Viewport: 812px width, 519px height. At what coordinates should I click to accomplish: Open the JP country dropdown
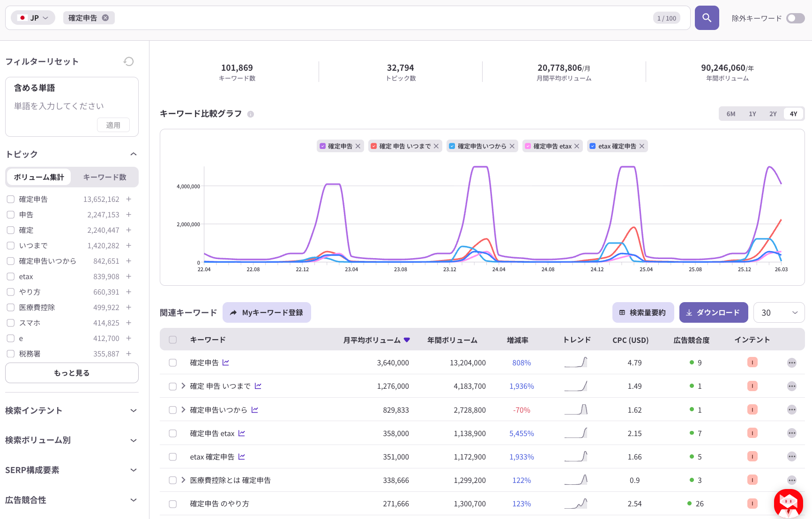(33, 18)
